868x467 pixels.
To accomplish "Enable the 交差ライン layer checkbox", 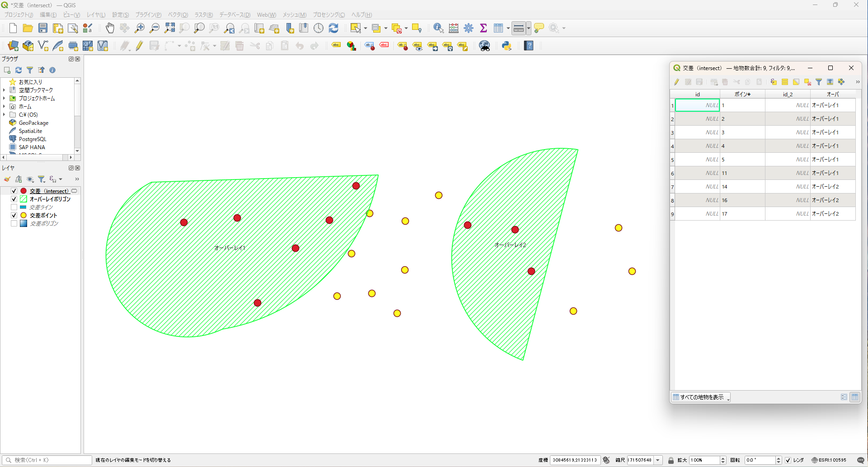I will (14, 207).
